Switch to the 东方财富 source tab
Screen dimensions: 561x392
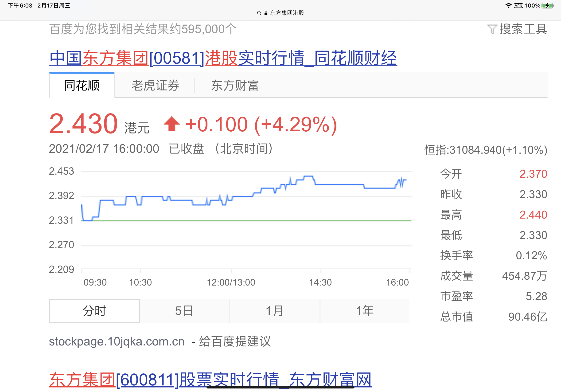click(235, 86)
